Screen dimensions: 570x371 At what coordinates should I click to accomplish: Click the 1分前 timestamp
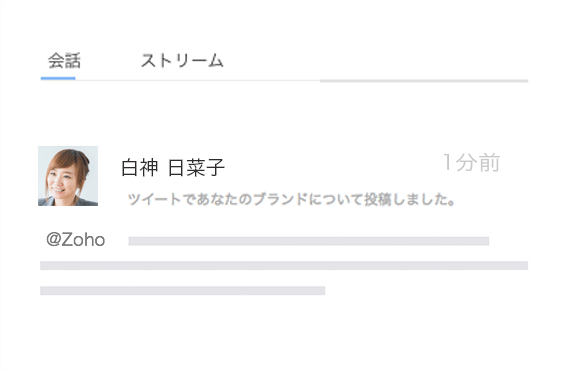(472, 162)
